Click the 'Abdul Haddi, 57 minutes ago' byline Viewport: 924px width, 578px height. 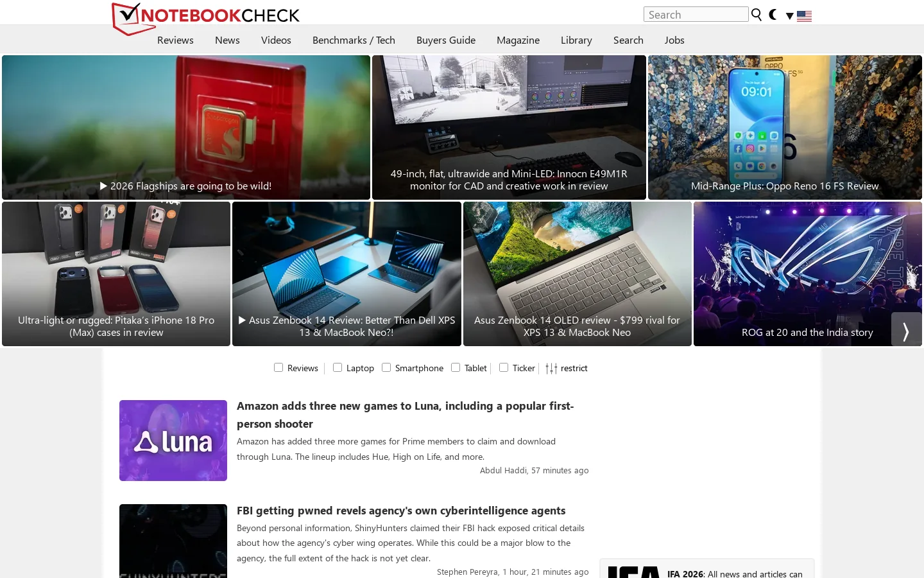(534, 470)
